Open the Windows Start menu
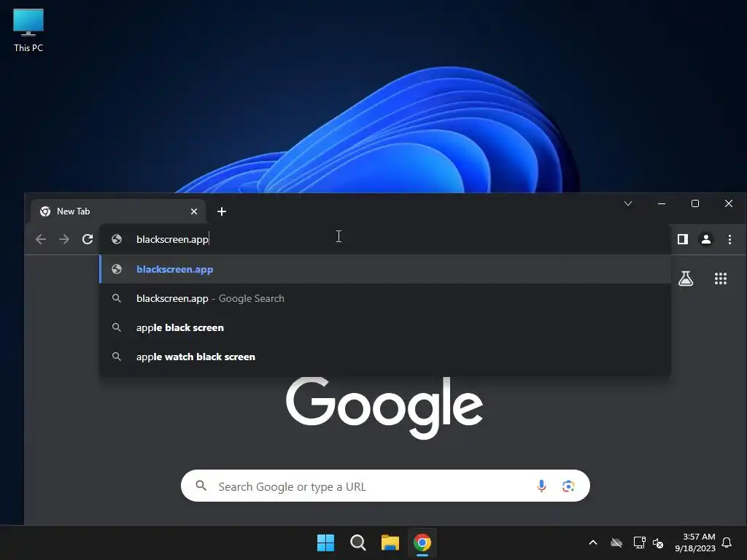 click(x=326, y=542)
